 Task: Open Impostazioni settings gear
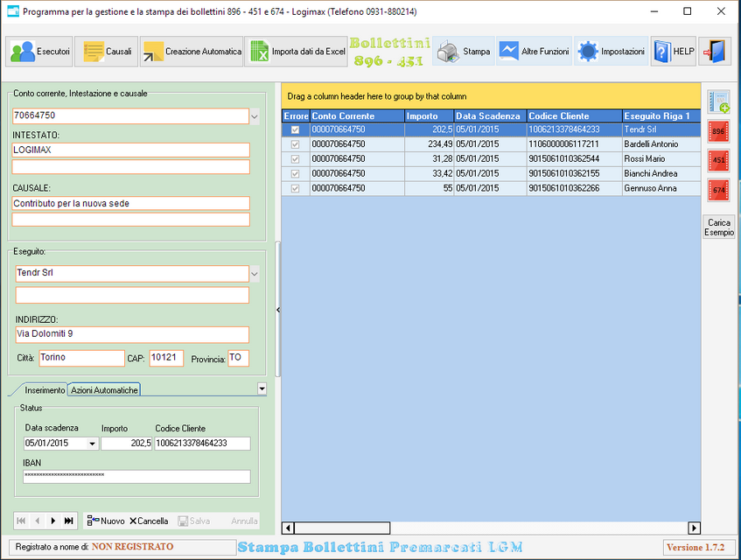(612, 52)
